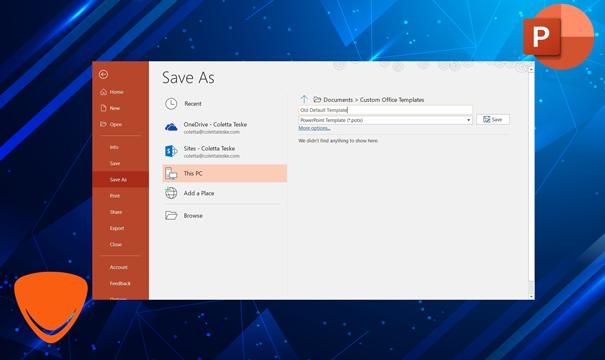605x360 pixels.
Task: Click the Save button beside file type
Action: coord(493,120)
